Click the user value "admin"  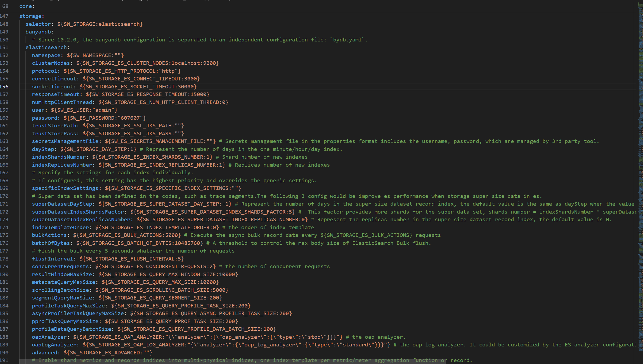pyautogui.click(x=103, y=110)
